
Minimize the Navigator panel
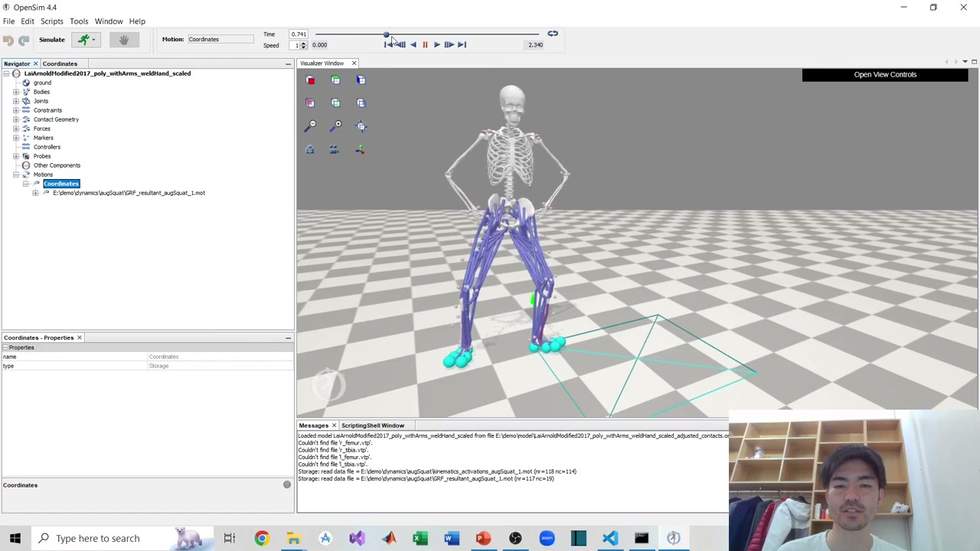pos(288,64)
